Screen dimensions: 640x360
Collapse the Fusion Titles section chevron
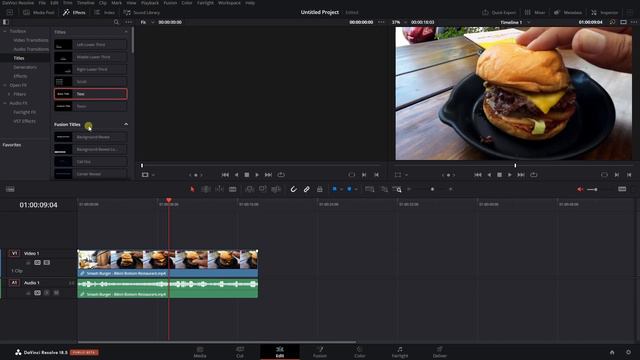click(x=126, y=124)
